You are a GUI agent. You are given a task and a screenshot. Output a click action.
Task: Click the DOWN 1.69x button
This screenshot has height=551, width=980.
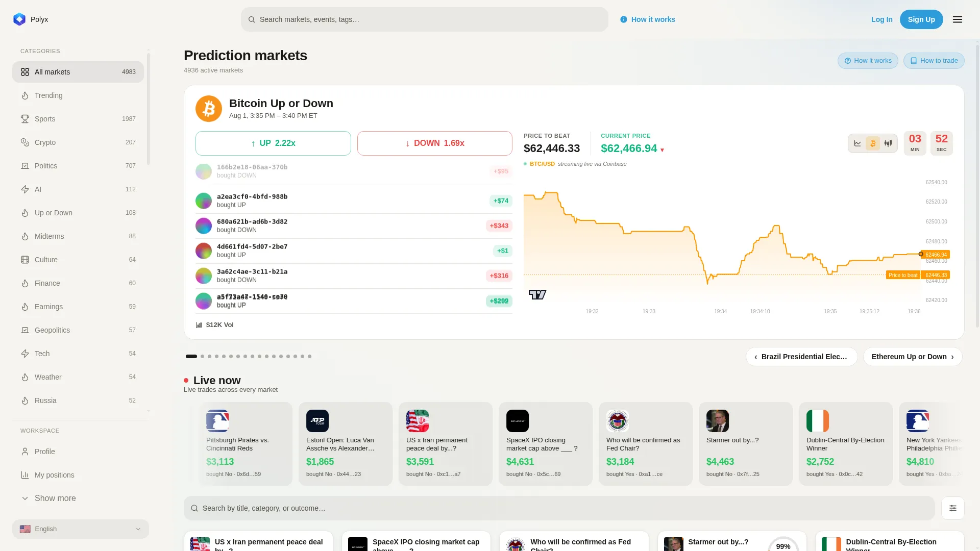pyautogui.click(x=435, y=143)
